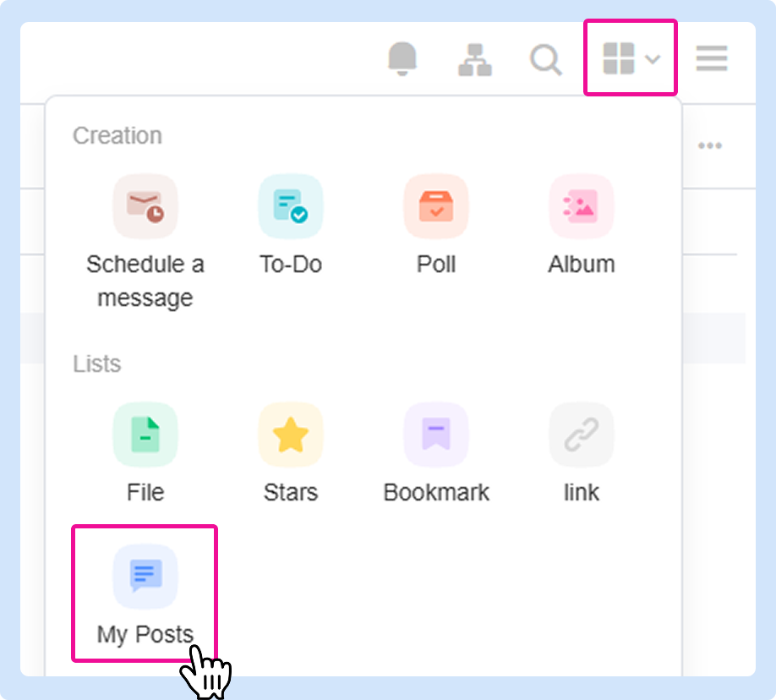Open the notifications bell

[x=403, y=59]
